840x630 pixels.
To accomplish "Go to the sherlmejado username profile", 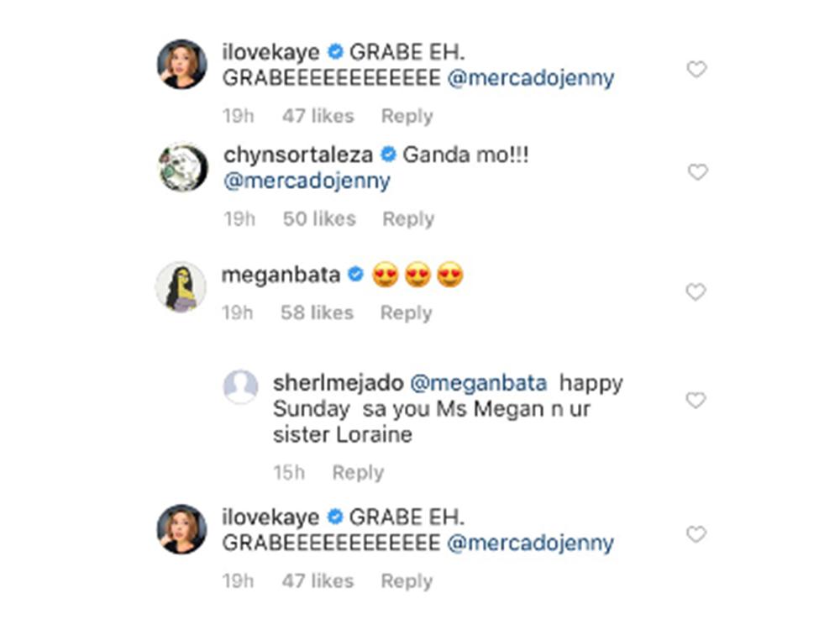I will (x=338, y=384).
